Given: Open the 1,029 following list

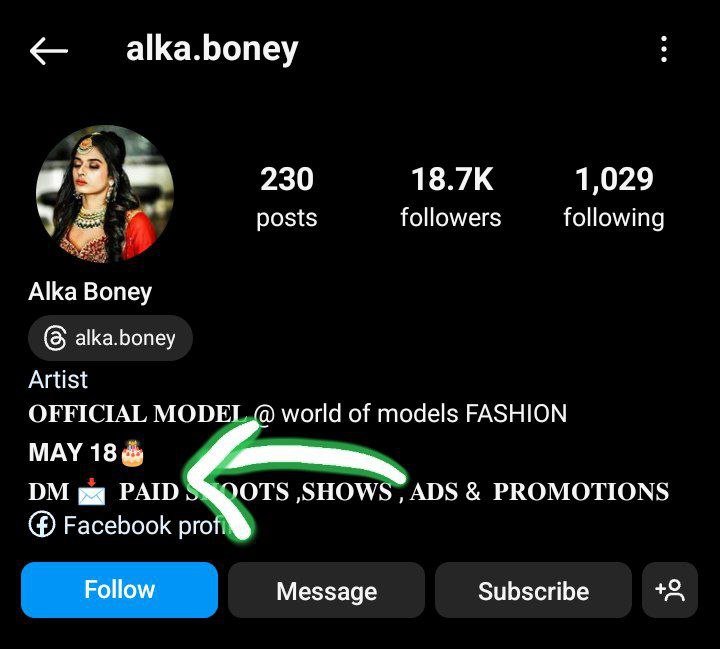Looking at the screenshot, I should tap(614, 197).
